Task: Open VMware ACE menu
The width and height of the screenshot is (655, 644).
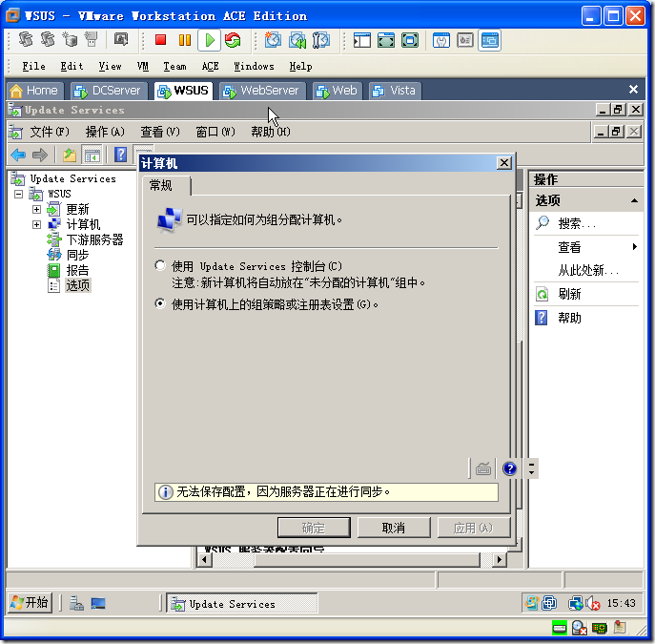Action: [210, 66]
